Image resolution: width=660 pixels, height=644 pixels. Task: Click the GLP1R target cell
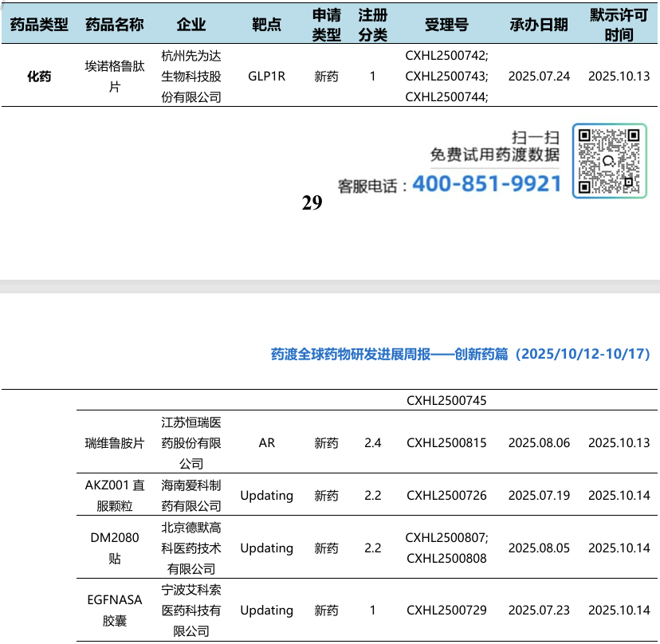click(x=266, y=77)
